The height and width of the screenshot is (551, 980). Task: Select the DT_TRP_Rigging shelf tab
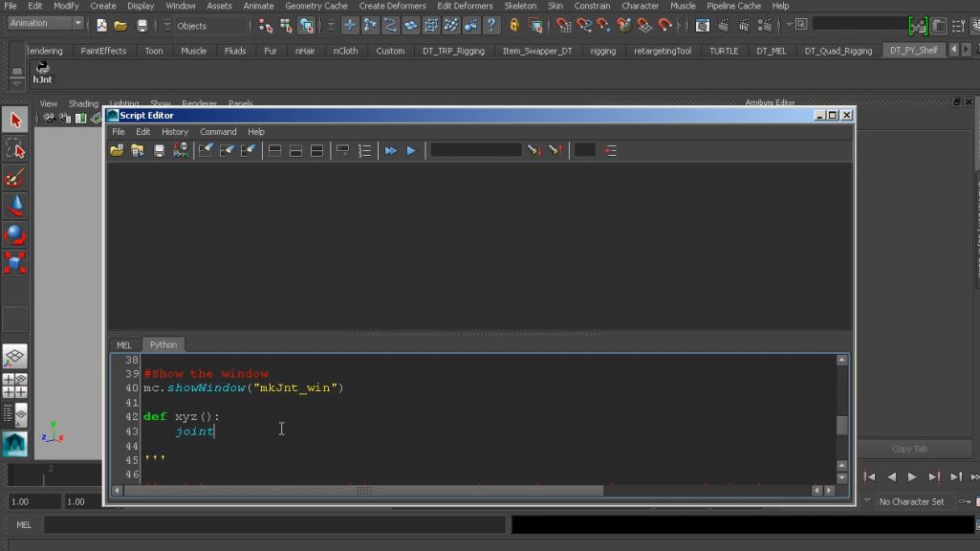tap(453, 51)
